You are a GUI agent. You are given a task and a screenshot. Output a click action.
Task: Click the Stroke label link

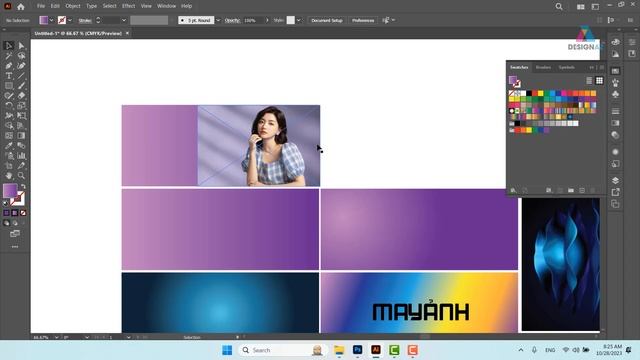[85, 20]
